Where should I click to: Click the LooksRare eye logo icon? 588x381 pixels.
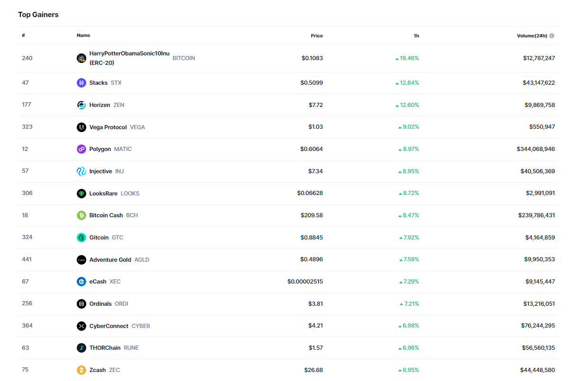coord(81,194)
